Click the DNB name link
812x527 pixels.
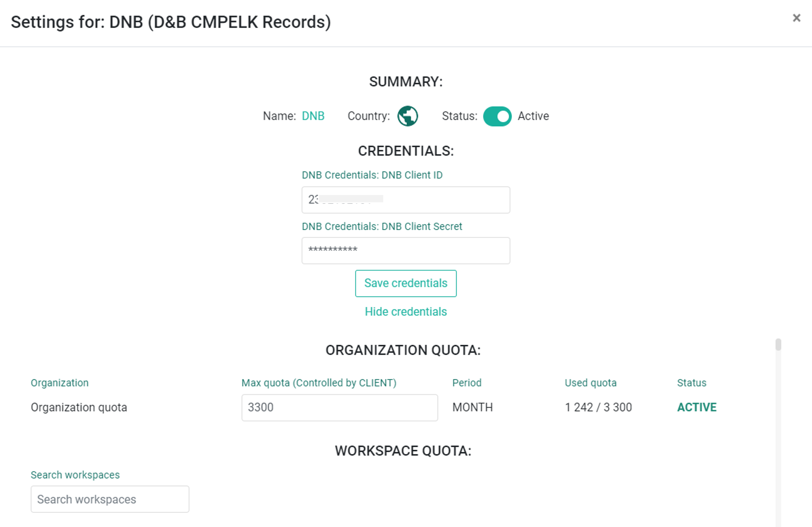pyautogui.click(x=313, y=116)
